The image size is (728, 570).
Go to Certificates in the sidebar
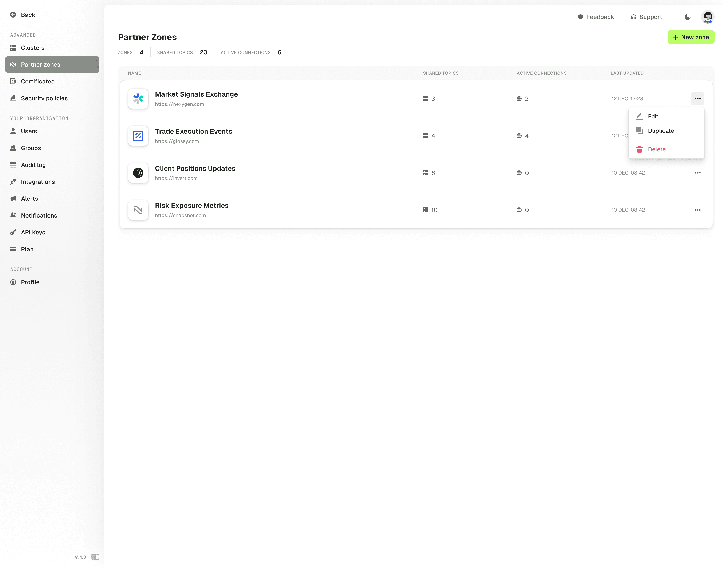[x=37, y=81]
